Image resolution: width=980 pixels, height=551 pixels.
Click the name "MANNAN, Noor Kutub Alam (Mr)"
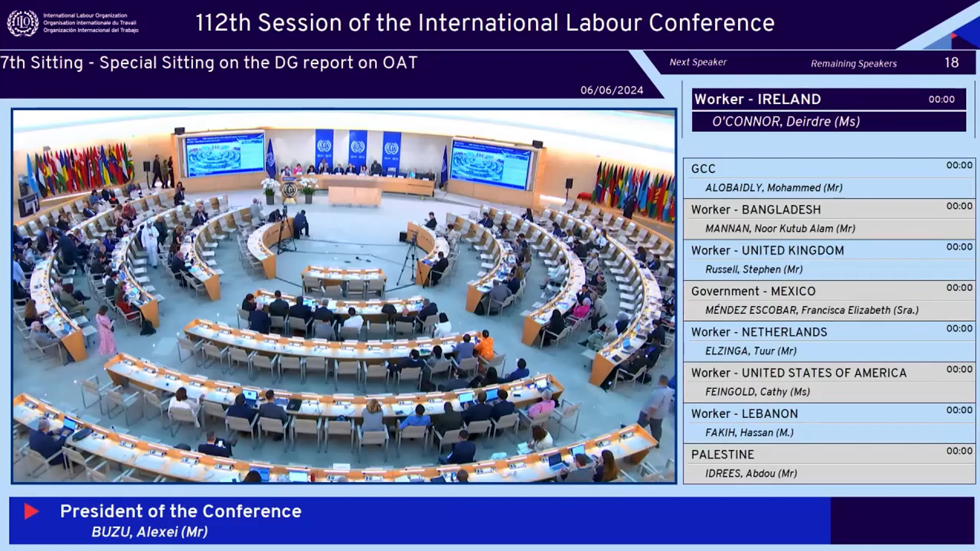coord(780,229)
